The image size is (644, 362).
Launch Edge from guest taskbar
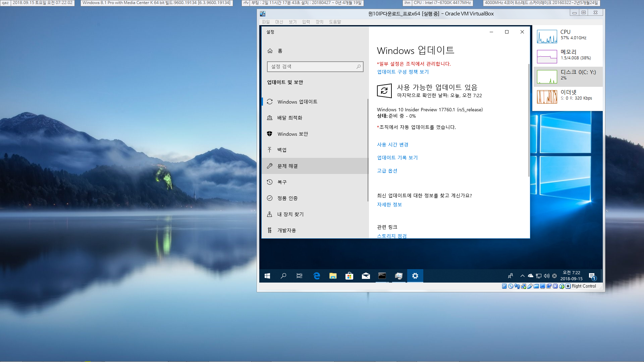point(316,276)
